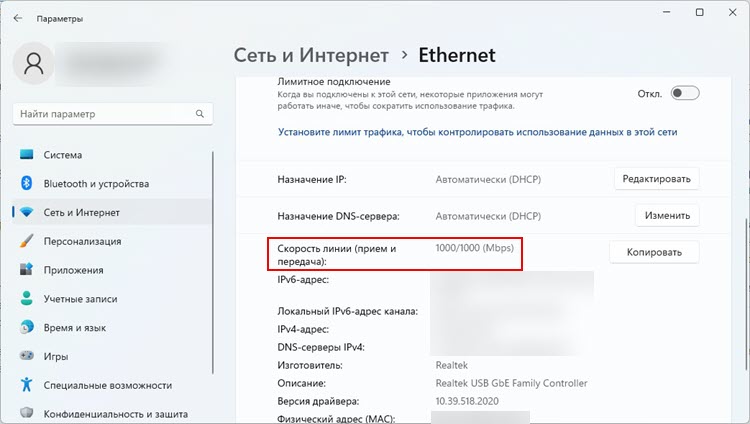This screenshot has width=750, height=424.
Task: Select the Персонализация brush icon
Action: [x=26, y=241]
